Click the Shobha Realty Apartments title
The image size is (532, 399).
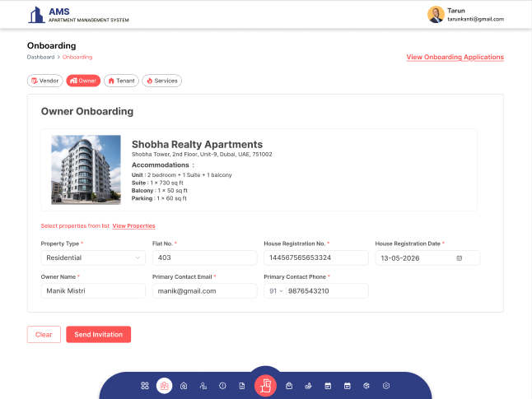(x=197, y=145)
